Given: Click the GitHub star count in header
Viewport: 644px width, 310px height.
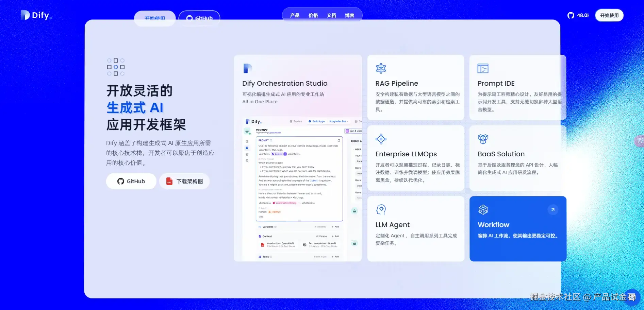Looking at the screenshot, I should coord(578,15).
